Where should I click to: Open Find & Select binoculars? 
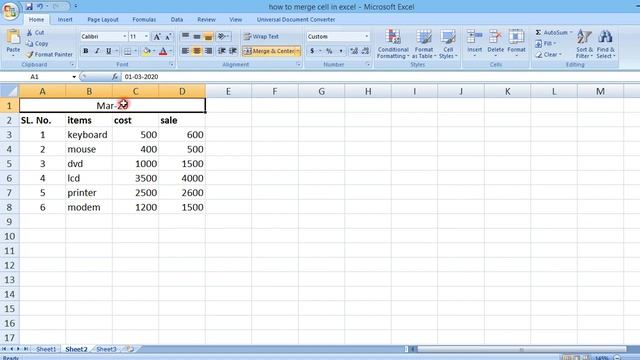(606, 44)
